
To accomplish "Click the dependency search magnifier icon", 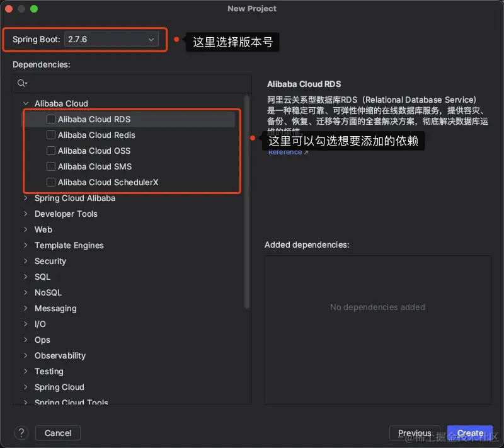I will click(22, 83).
